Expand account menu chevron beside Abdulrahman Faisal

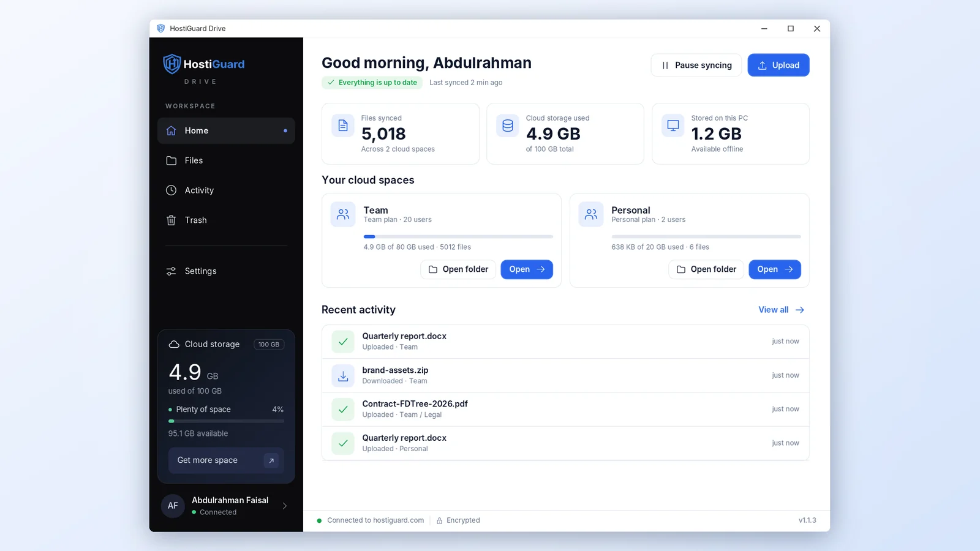point(285,506)
